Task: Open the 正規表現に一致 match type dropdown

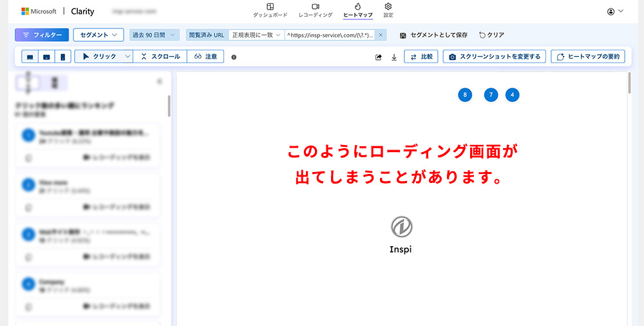Action: (x=256, y=35)
